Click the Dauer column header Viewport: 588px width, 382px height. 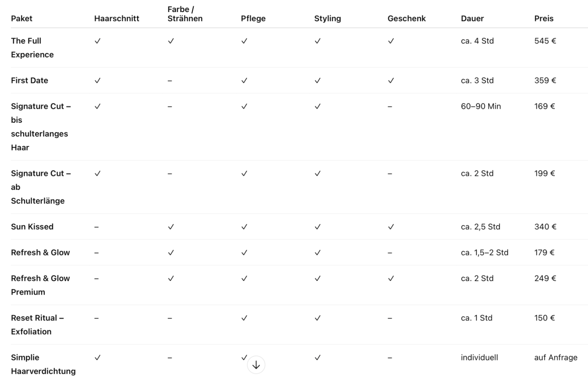pos(472,19)
